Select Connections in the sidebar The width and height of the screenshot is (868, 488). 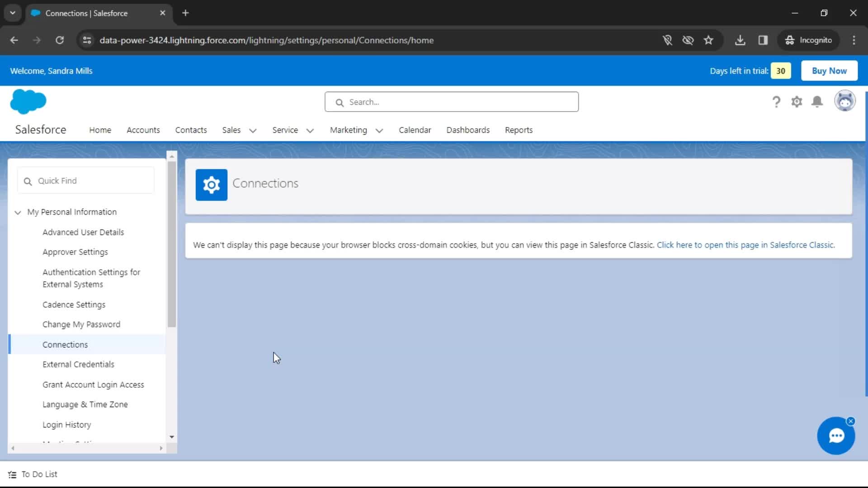[x=65, y=345]
